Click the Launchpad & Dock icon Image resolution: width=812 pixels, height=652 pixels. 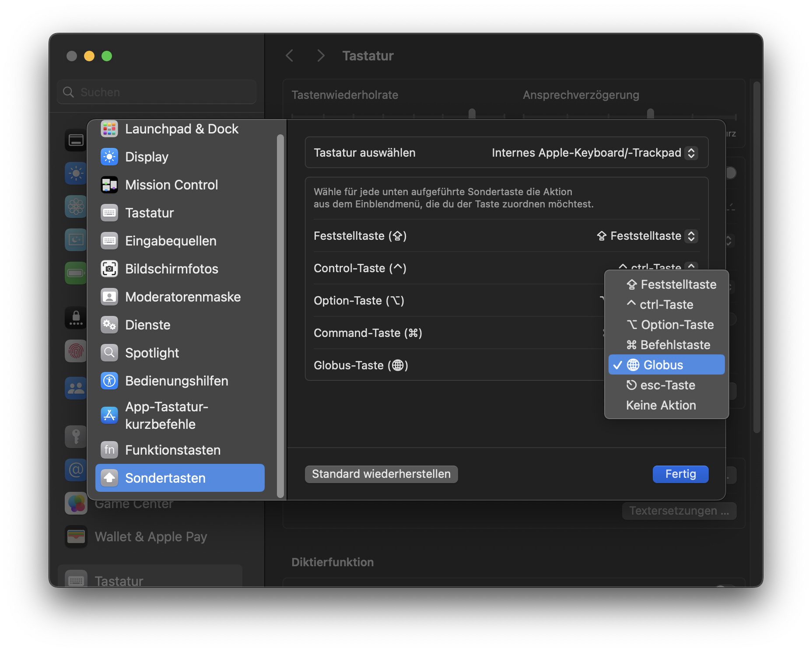point(109,129)
